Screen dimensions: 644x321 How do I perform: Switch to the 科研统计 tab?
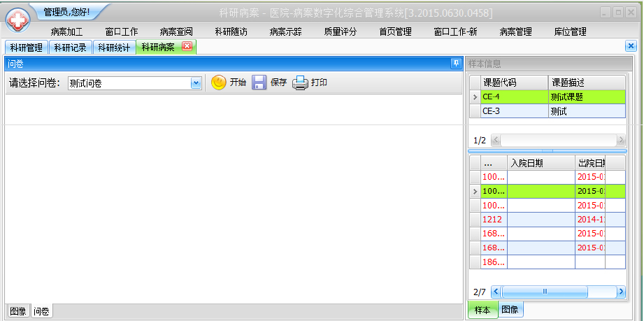[x=113, y=48]
